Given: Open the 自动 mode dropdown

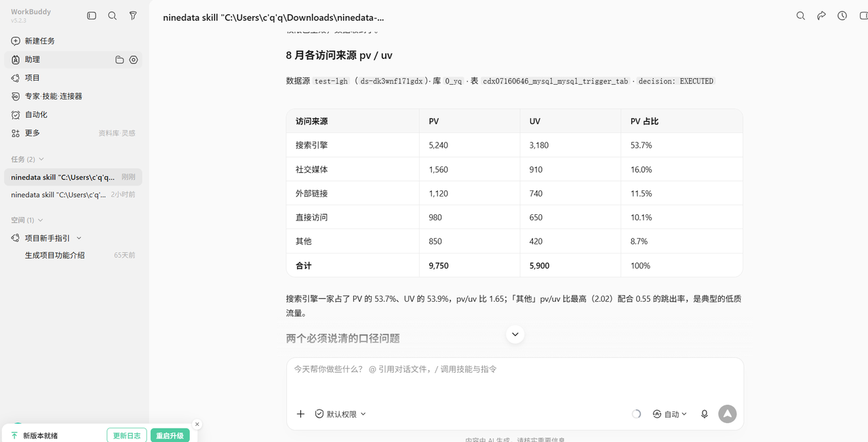Looking at the screenshot, I should click(x=670, y=414).
